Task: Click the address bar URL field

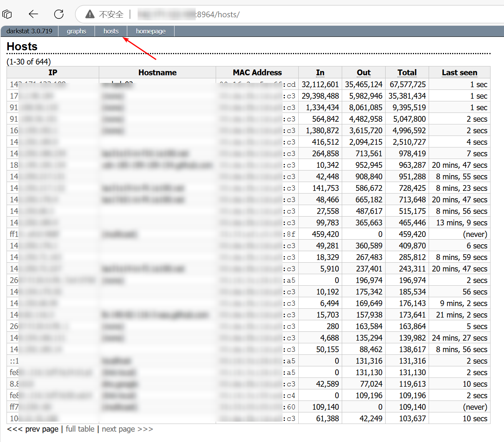Action: tap(269, 14)
